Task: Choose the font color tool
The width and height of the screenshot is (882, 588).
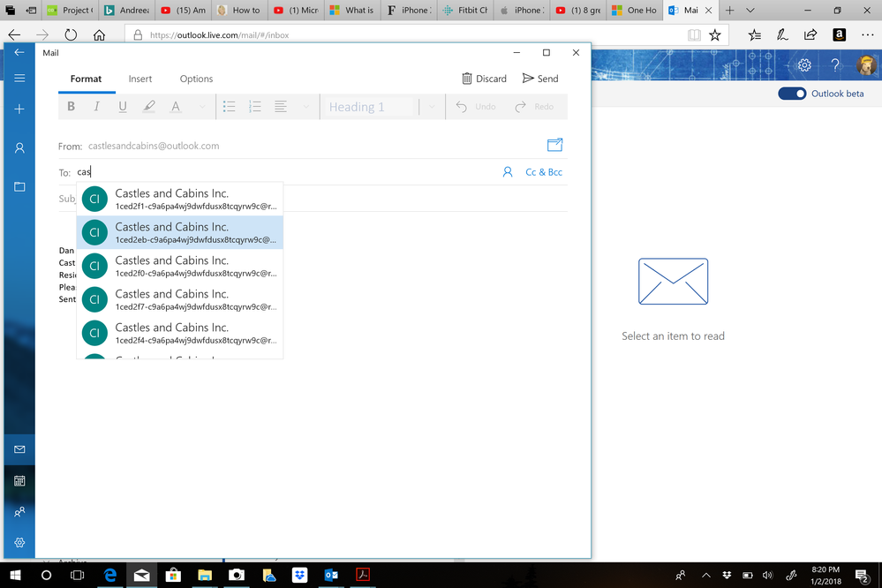Action: click(x=176, y=106)
